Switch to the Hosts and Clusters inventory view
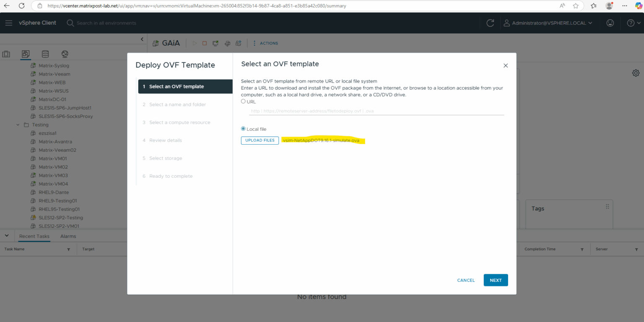The image size is (644, 322). click(x=6, y=54)
